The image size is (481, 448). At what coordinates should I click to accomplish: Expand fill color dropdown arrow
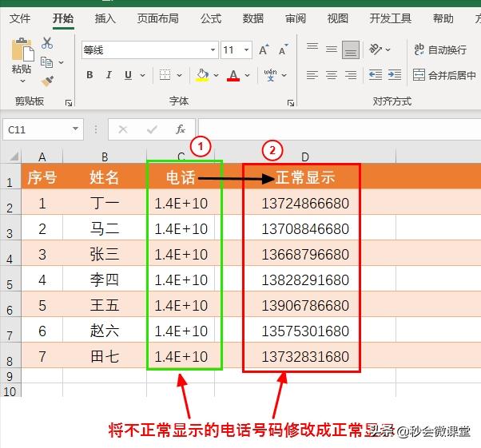tap(216, 75)
